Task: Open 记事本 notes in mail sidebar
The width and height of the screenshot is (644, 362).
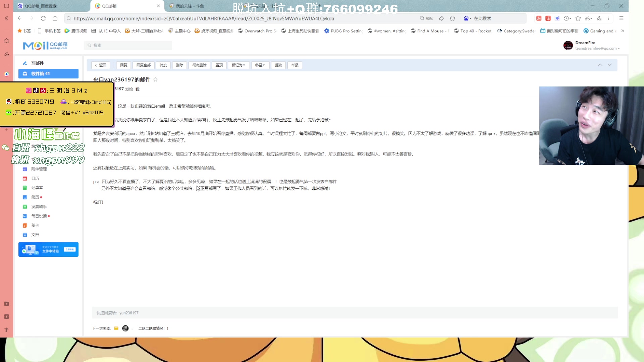Action: [x=37, y=188]
